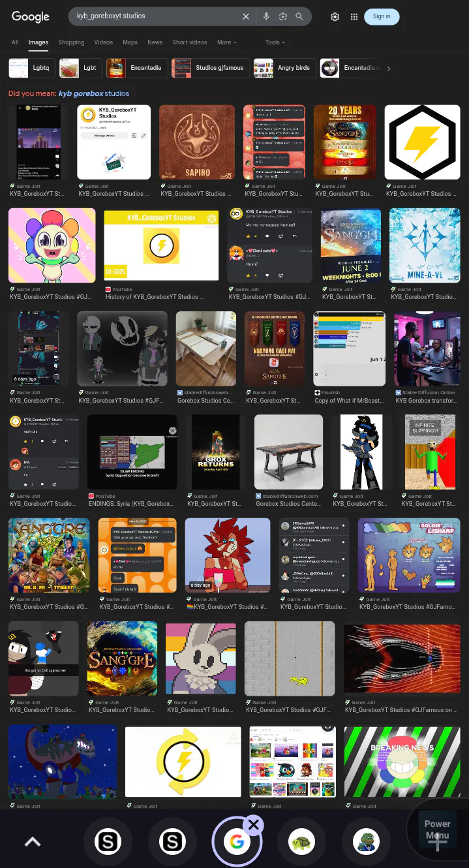
Task: Switch to the Maps tab
Action: [130, 42]
